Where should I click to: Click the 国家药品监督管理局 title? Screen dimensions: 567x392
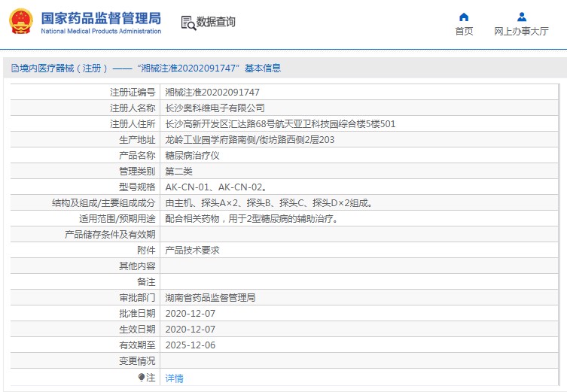pos(101,18)
